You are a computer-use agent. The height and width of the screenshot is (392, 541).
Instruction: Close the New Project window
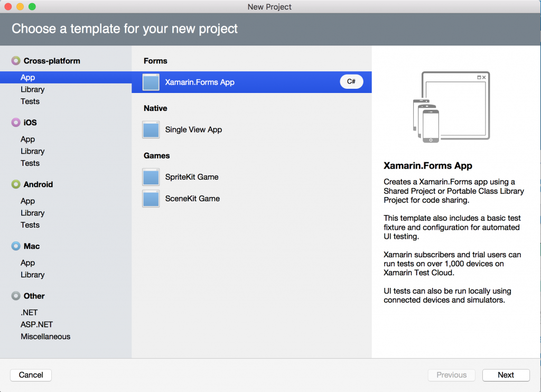8,6
